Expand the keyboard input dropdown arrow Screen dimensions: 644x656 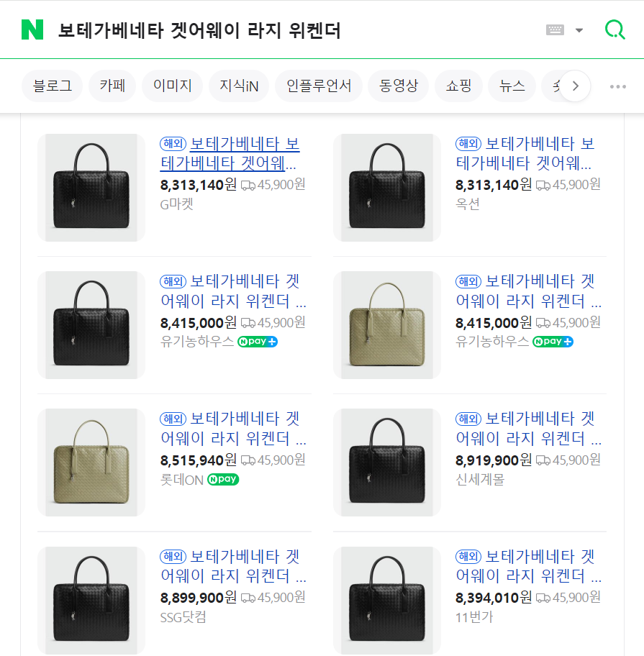click(579, 30)
